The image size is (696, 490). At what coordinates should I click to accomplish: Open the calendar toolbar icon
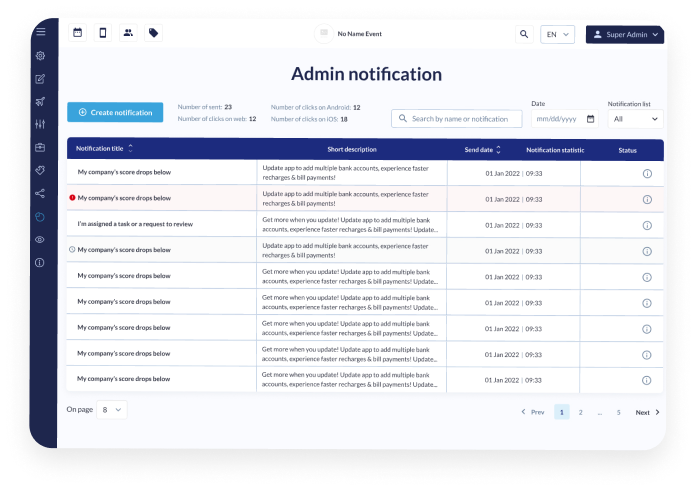click(x=78, y=33)
